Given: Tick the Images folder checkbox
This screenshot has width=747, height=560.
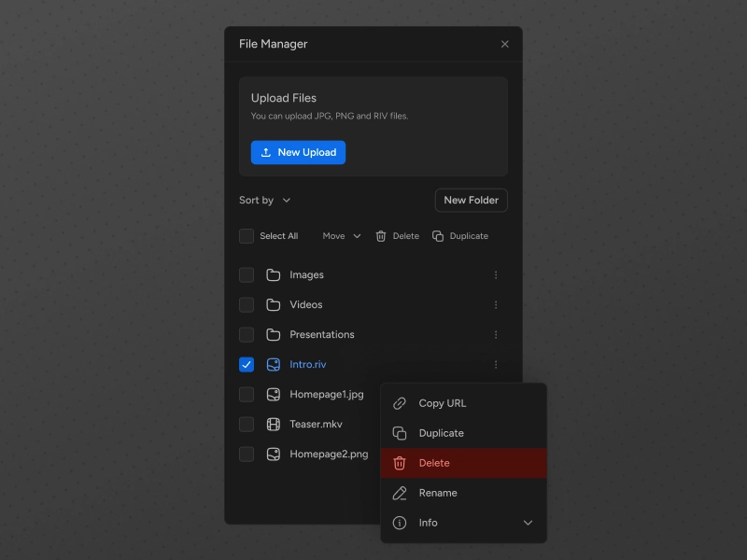Looking at the screenshot, I should pos(247,274).
